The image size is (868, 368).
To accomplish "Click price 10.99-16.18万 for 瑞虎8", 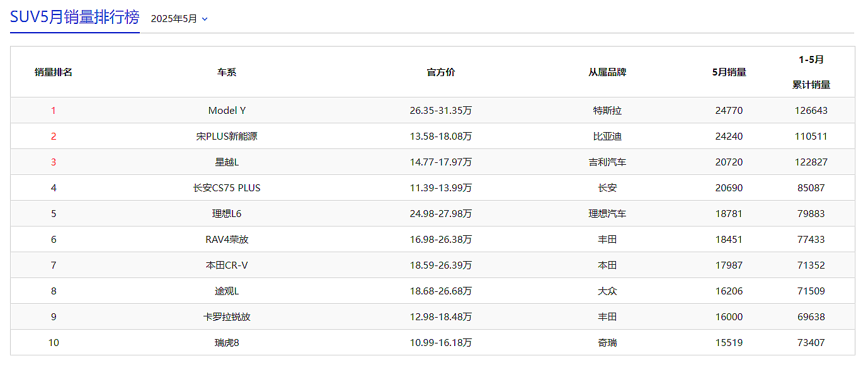I will coord(440,343).
